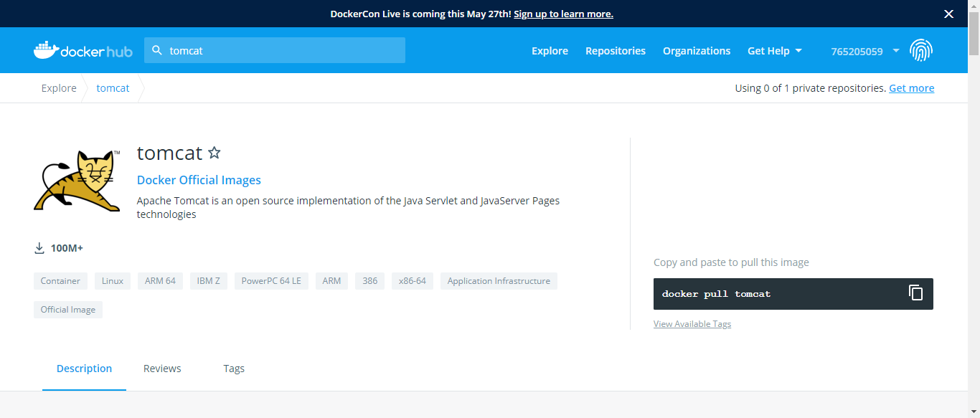Viewport: 980px width, 418px height.
Task: Switch to the Reviews tab
Action: [161, 368]
